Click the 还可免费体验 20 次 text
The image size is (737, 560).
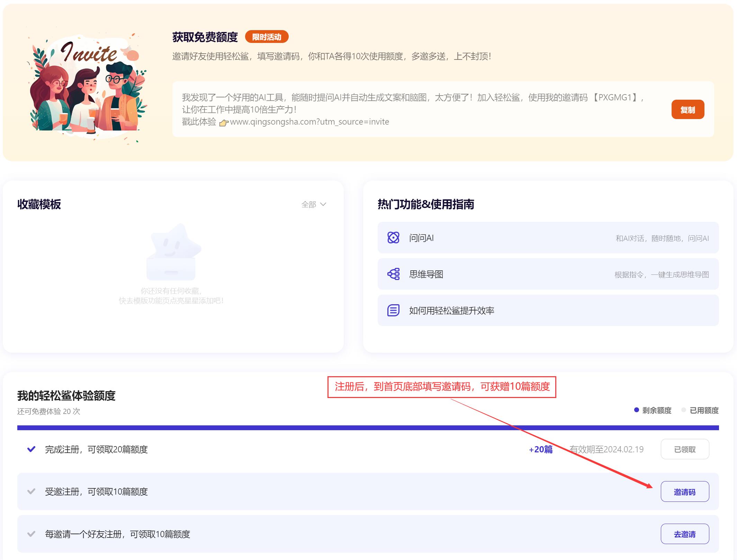coord(49,411)
